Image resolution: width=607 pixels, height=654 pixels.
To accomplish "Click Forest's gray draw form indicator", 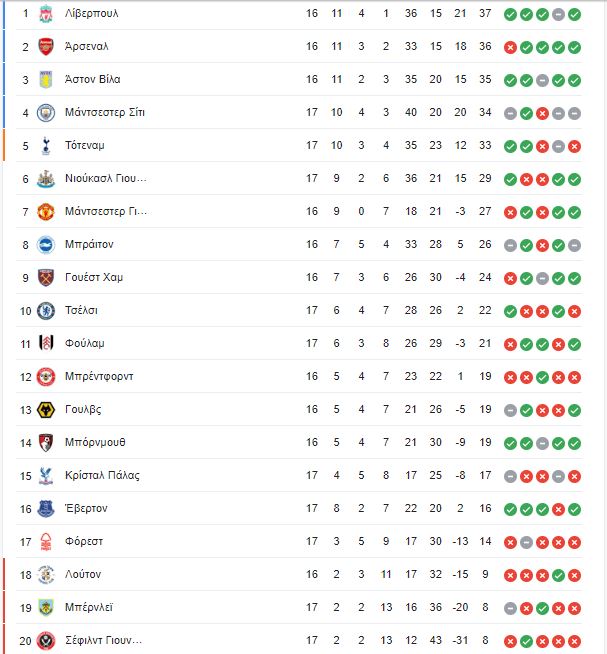I will 526,543.
